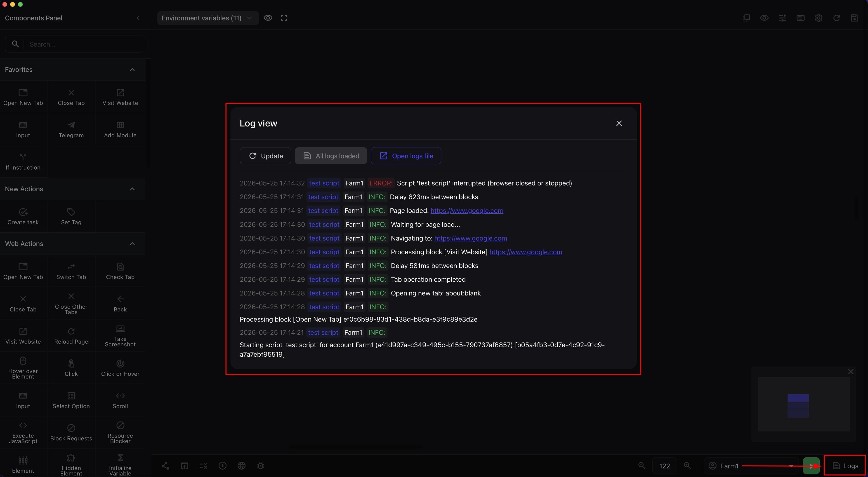Enter fullscreen canvas mode
Screen dimensions: 868x477
tap(284, 18)
